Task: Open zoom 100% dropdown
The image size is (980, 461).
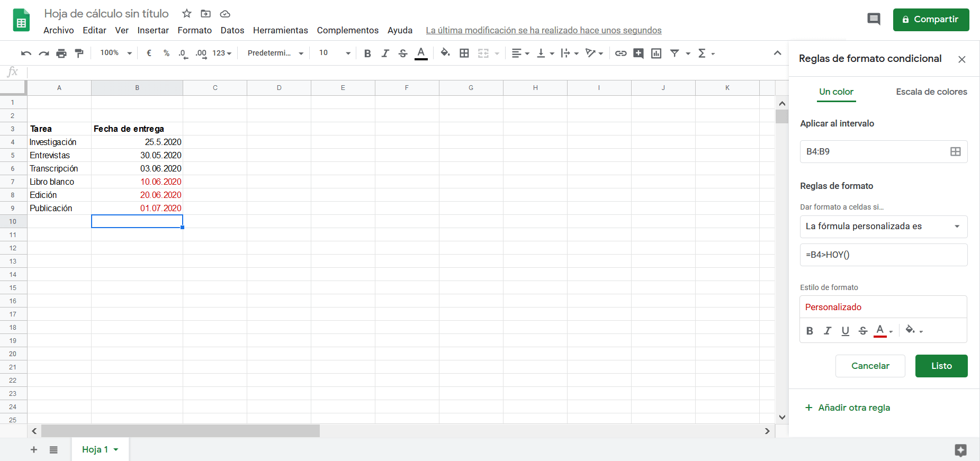Action: coord(116,53)
